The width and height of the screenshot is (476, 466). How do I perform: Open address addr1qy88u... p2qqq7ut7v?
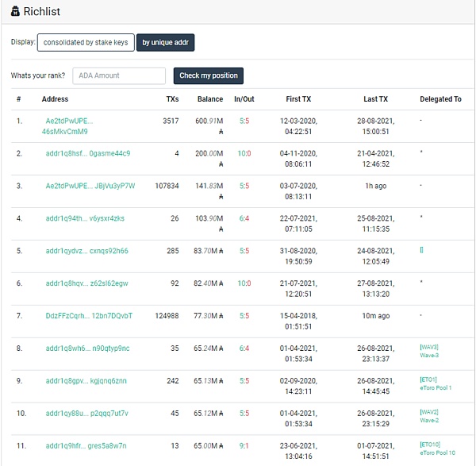[86, 414]
